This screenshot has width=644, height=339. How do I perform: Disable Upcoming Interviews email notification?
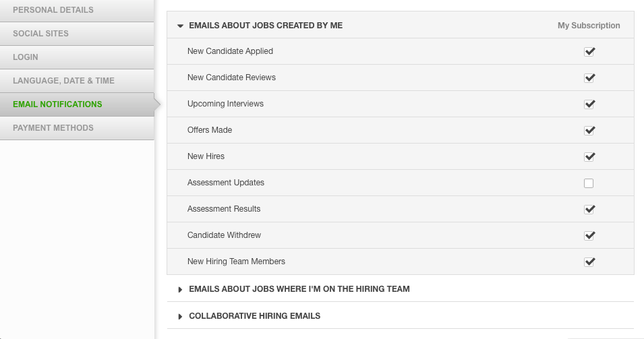589,104
